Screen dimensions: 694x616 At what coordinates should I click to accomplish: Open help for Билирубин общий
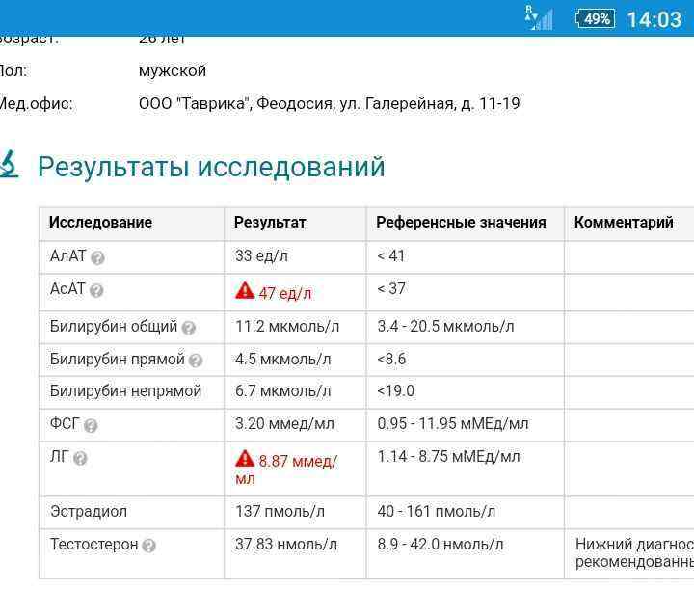[189, 328]
